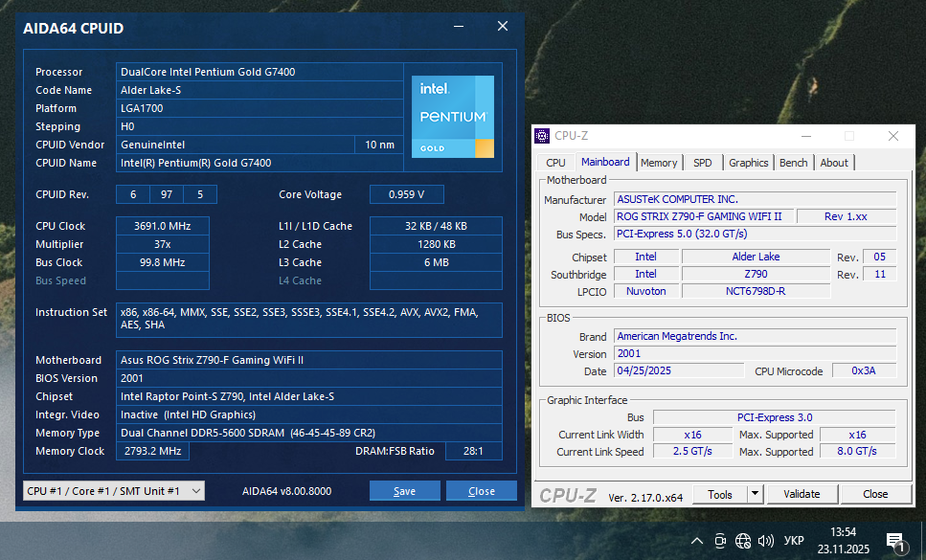Image resolution: width=926 pixels, height=560 pixels.
Task: Click the LPCIO NCT6798D-R field in CPU-Z
Action: coord(756,291)
